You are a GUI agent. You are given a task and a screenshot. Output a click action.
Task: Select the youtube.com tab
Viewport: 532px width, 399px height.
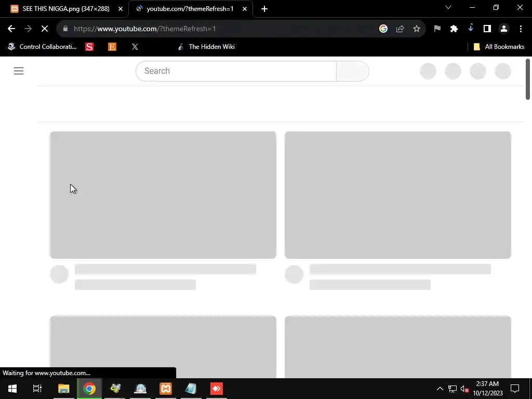pos(190,9)
